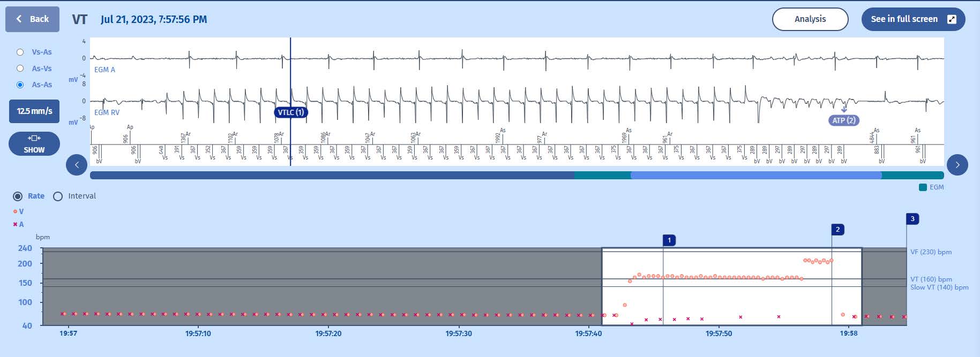Click the V ventricular legend marker
Viewport: 980px width, 357px height.
pyautogui.click(x=16, y=211)
